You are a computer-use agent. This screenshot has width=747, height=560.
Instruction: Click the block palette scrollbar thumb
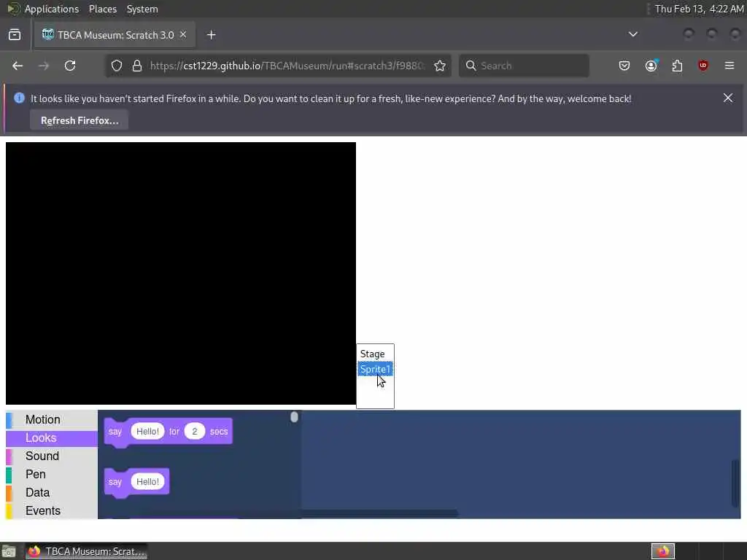(x=295, y=417)
